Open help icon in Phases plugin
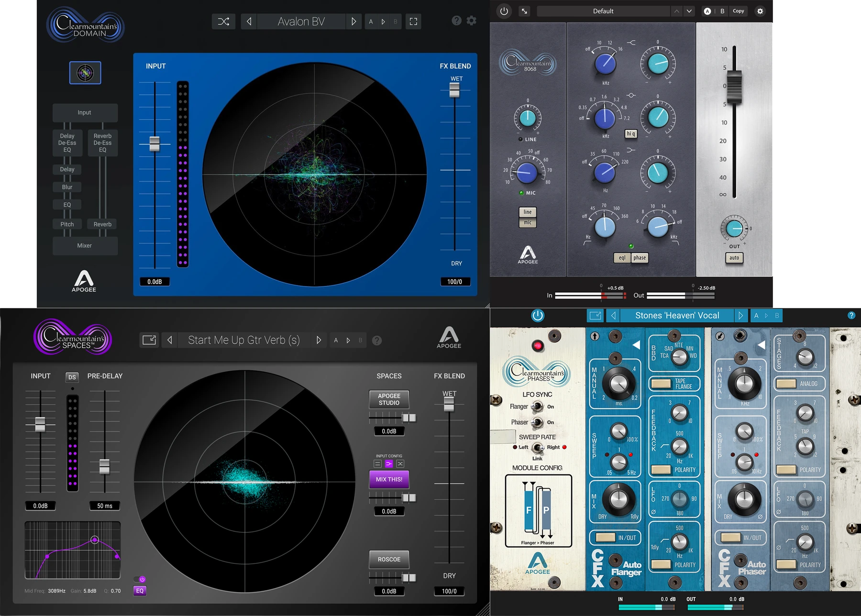Viewport: 861px width, 616px height. (851, 315)
